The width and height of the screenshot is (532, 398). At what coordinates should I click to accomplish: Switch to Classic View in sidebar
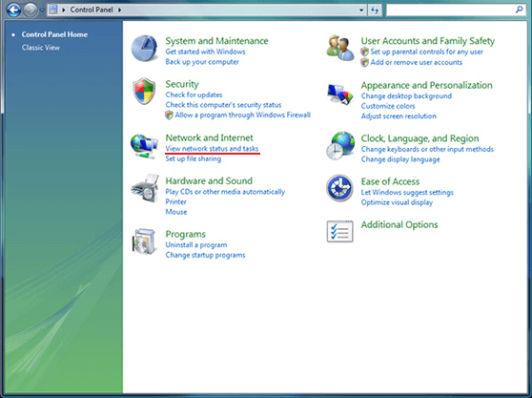pyautogui.click(x=41, y=48)
